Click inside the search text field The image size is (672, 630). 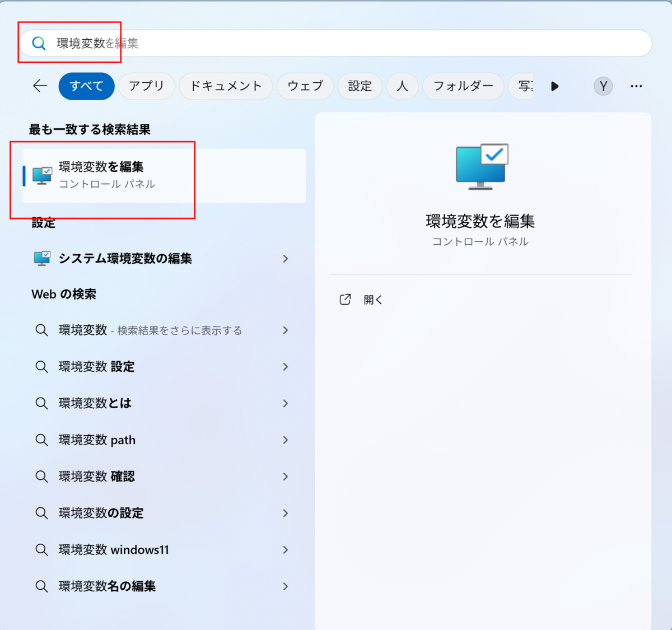click(x=336, y=43)
